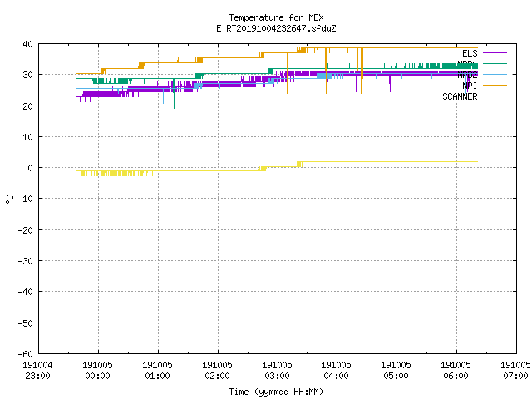Click the -40 y-axis tick label
The height and width of the screenshot is (399, 532).
click(26, 292)
